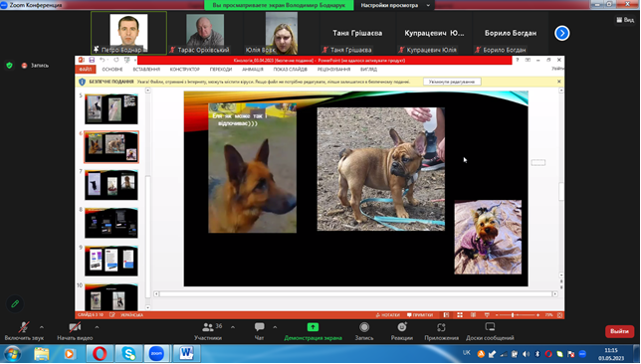Open the Participants panel icon
641x364 pixels.
pyautogui.click(x=208, y=327)
